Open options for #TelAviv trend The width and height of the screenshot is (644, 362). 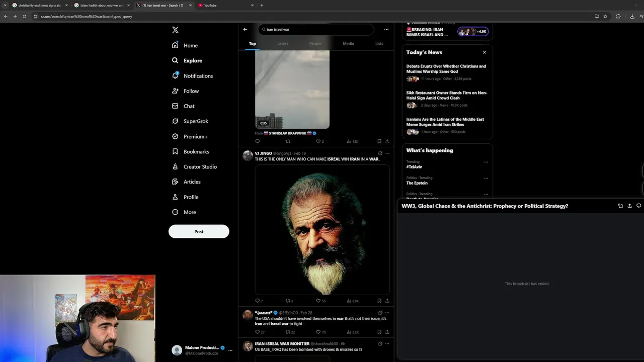486,162
